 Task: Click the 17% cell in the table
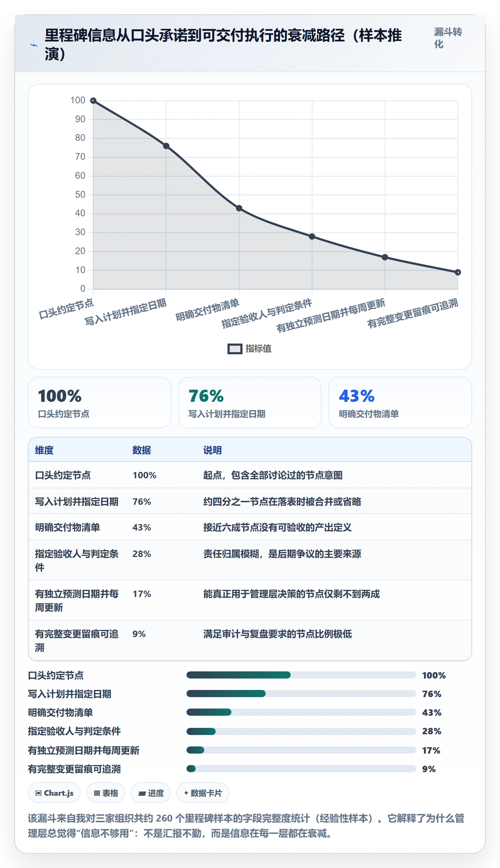[x=142, y=594]
